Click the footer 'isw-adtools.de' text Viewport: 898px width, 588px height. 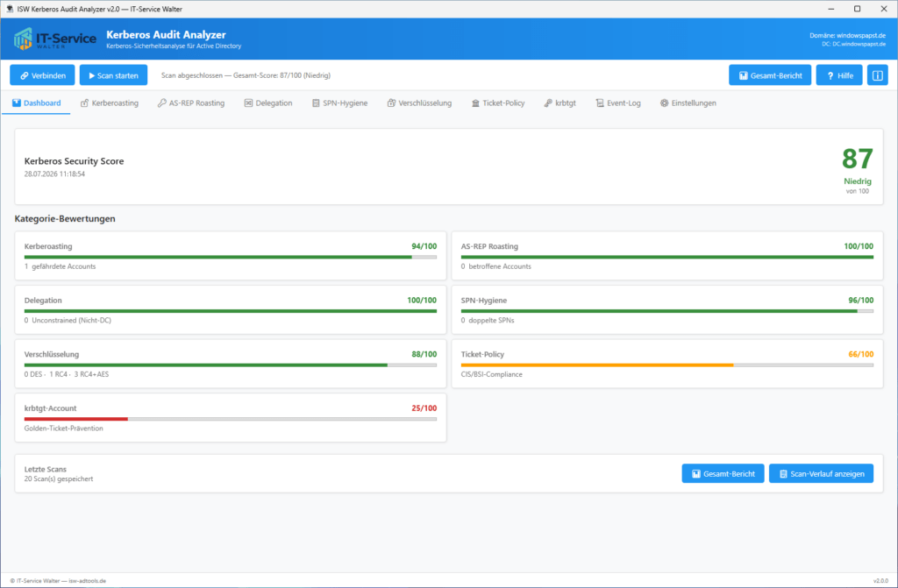click(87, 581)
